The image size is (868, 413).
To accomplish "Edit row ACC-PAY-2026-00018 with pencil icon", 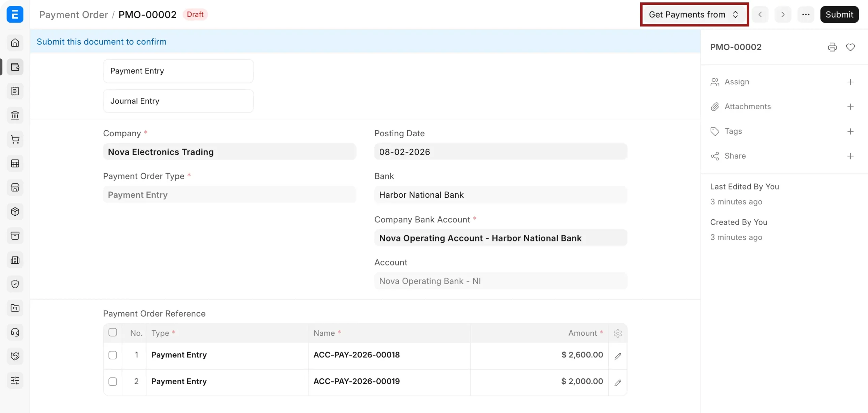I will tap(618, 356).
